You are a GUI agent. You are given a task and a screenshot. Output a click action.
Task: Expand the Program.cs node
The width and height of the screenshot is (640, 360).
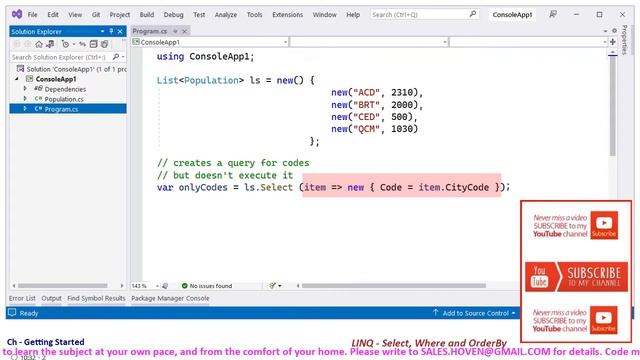tap(25, 109)
